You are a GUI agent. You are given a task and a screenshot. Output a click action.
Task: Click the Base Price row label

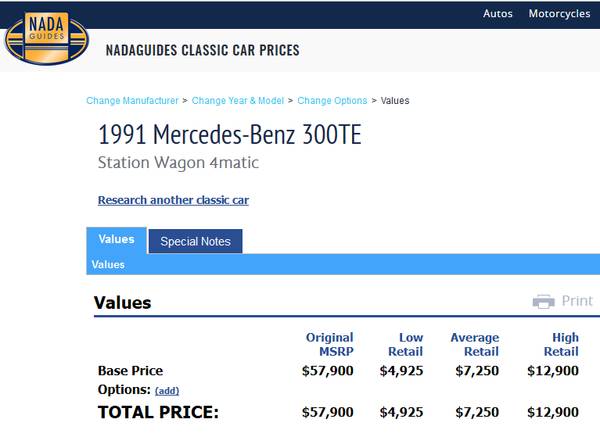[x=130, y=371]
